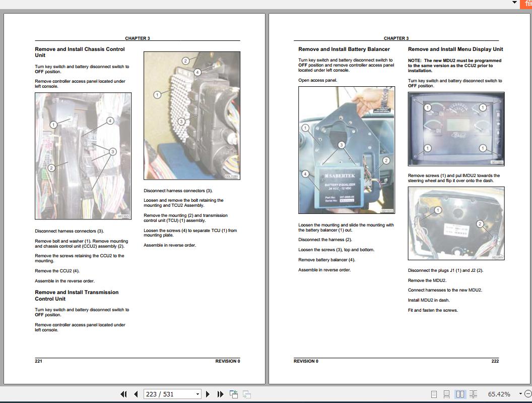The width and height of the screenshot is (532, 403).
Task: Click CHAPTER 3 header on right page
Action: (x=396, y=38)
